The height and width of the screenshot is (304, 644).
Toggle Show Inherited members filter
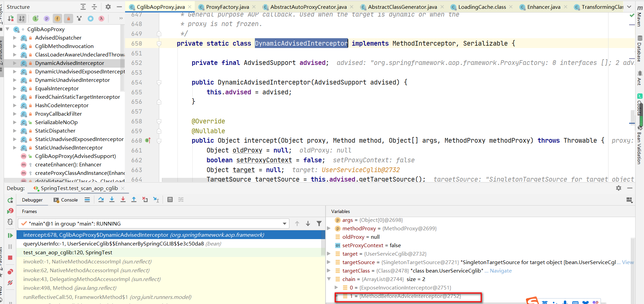pyautogui.click(x=35, y=19)
